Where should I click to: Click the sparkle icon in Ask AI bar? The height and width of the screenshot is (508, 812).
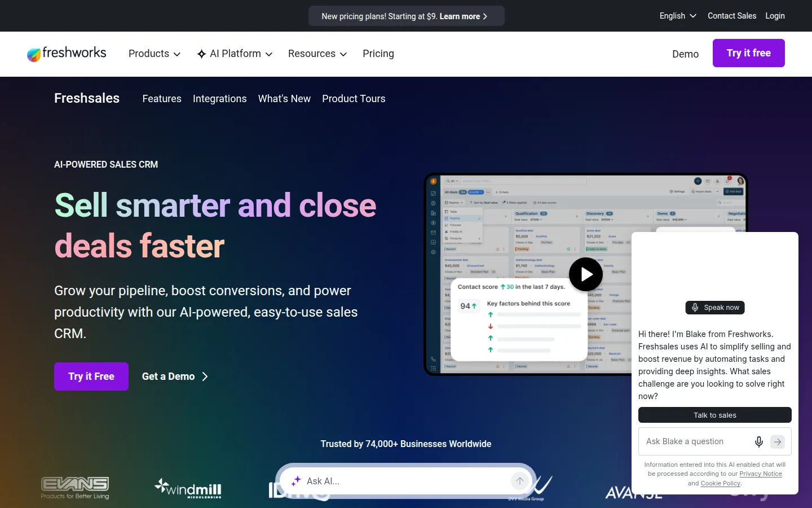pos(296,481)
